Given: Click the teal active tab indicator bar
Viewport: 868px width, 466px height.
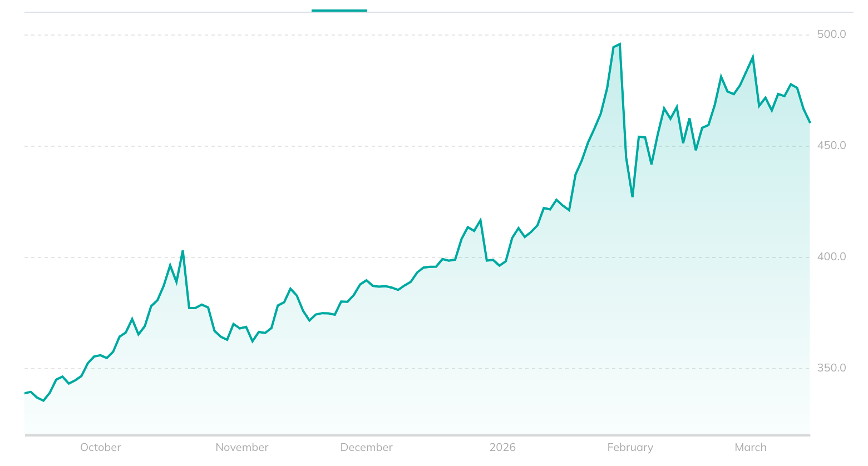Looking at the screenshot, I should [x=339, y=10].
